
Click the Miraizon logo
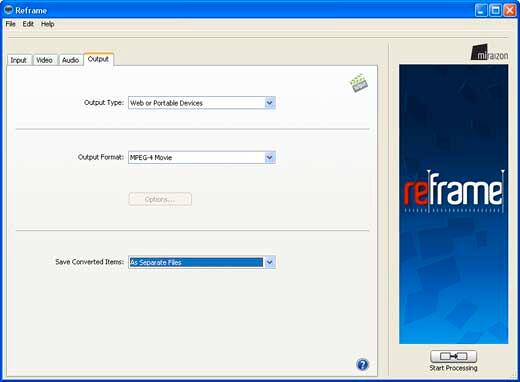tap(489, 52)
